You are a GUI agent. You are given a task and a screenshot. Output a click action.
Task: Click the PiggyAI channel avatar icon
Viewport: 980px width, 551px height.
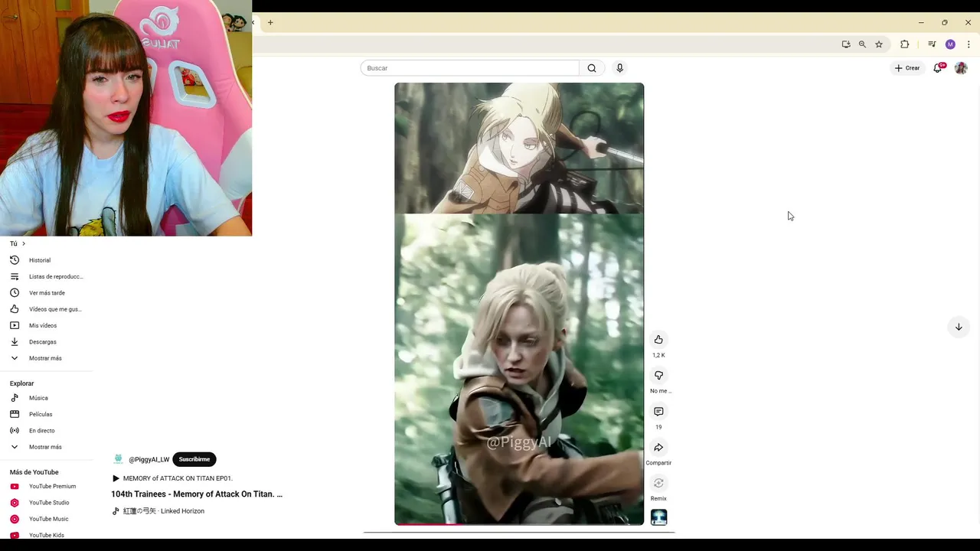[118, 459]
